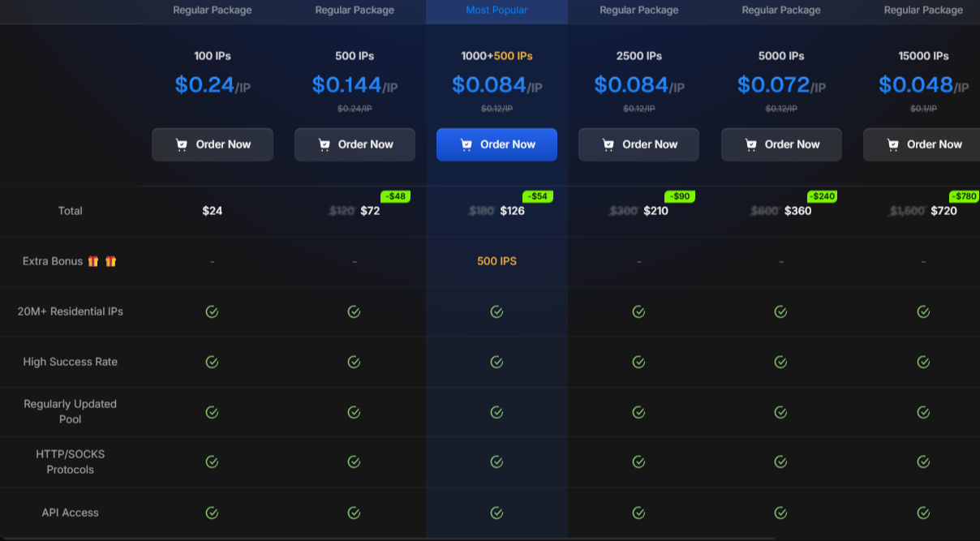This screenshot has width=980, height=541.
Task: Click the $0.048/IP price
Action: pyautogui.click(x=923, y=84)
